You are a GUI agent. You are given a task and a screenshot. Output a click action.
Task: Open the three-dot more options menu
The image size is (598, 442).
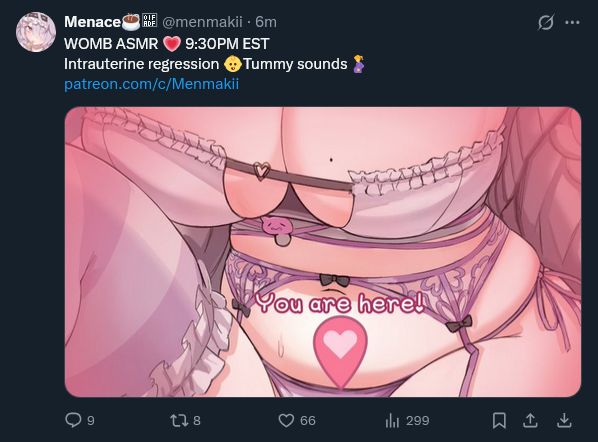(x=572, y=23)
